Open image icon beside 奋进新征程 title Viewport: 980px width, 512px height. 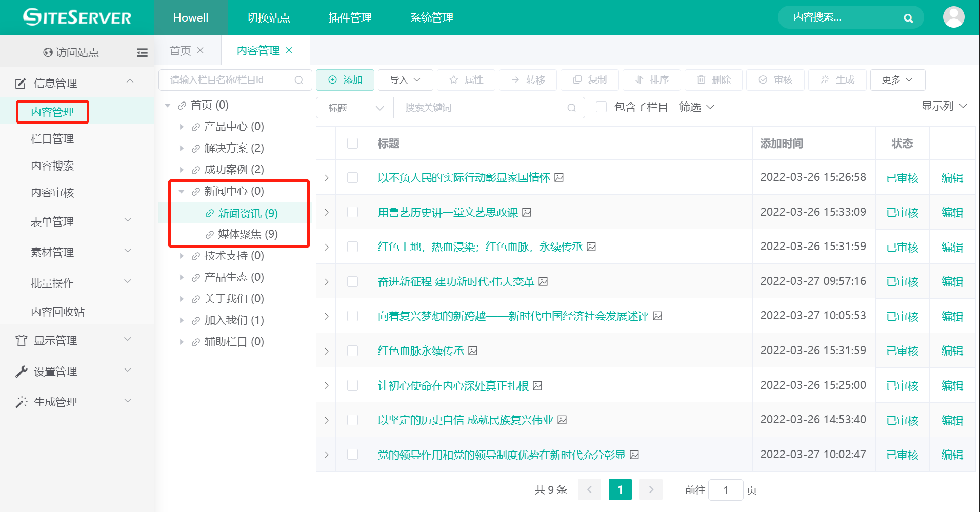(x=544, y=281)
